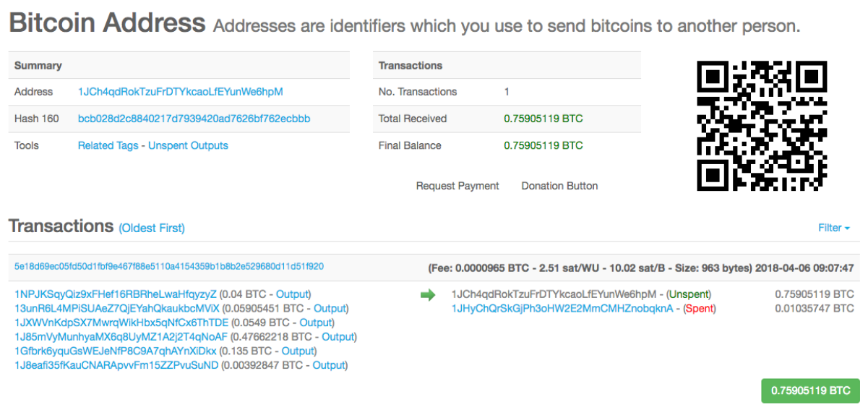This screenshot has height=410, width=868.
Task: Toggle the Oldest First sort order
Action: 152,229
